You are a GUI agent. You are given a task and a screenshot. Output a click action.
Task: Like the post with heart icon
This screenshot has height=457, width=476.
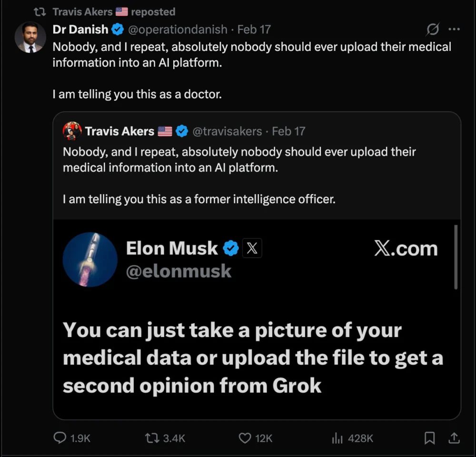pyautogui.click(x=245, y=438)
